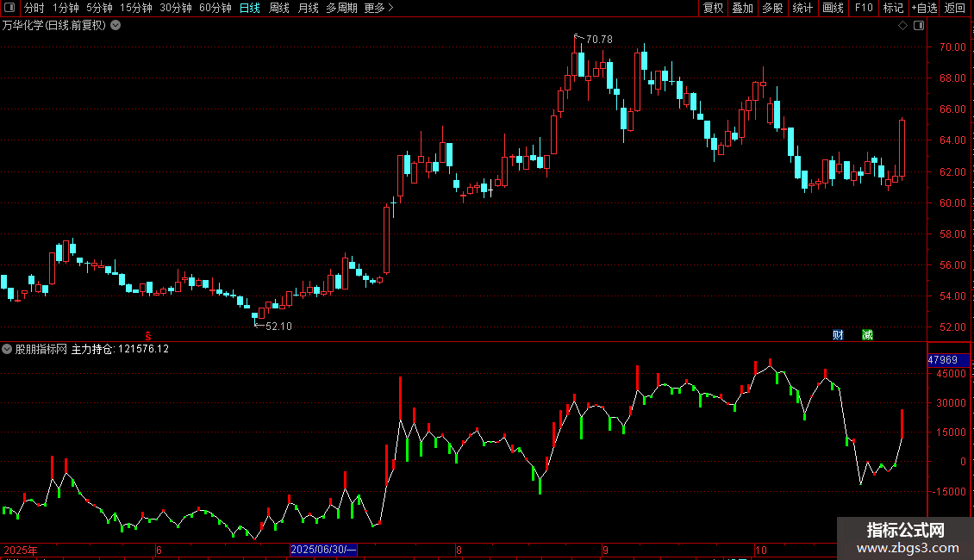974x560 pixels.
Task: Open the 多股 multi-stock view
Action: point(772,8)
